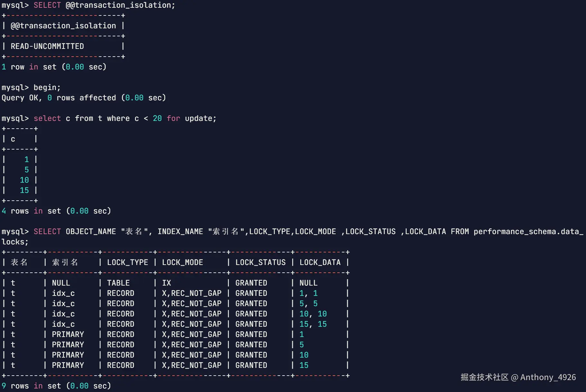
Task: Click the "c" column header of first result
Action: [x=13, y=139]
